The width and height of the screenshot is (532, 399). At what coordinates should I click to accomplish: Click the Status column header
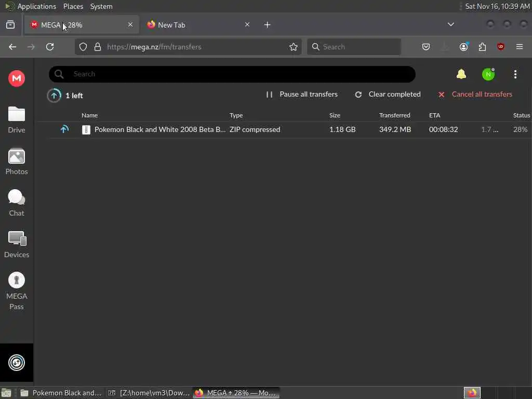(x=522, y=115)
